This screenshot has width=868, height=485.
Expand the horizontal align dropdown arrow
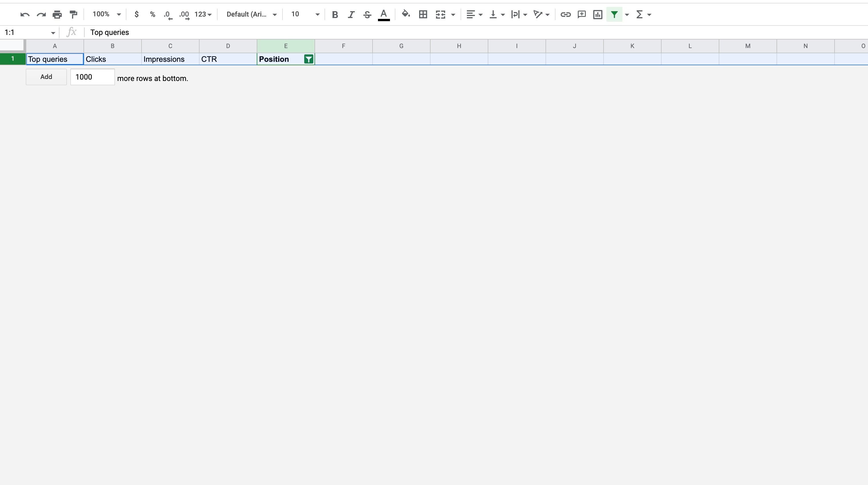(x=481, y=15)
